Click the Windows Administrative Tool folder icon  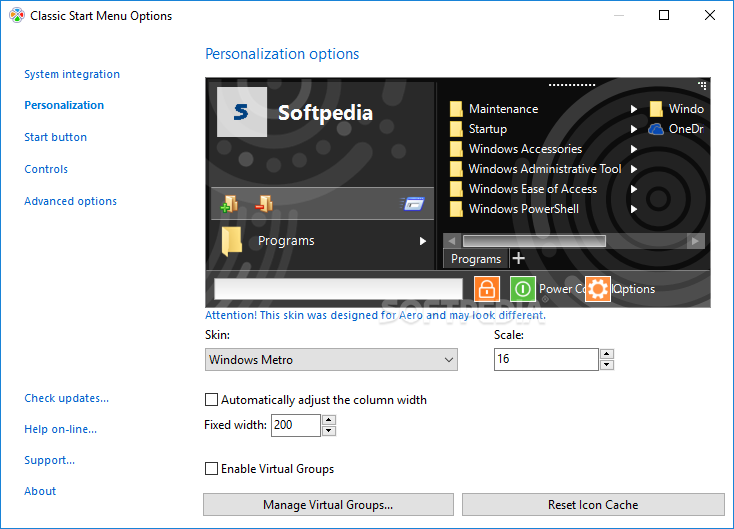click(456, 169)
